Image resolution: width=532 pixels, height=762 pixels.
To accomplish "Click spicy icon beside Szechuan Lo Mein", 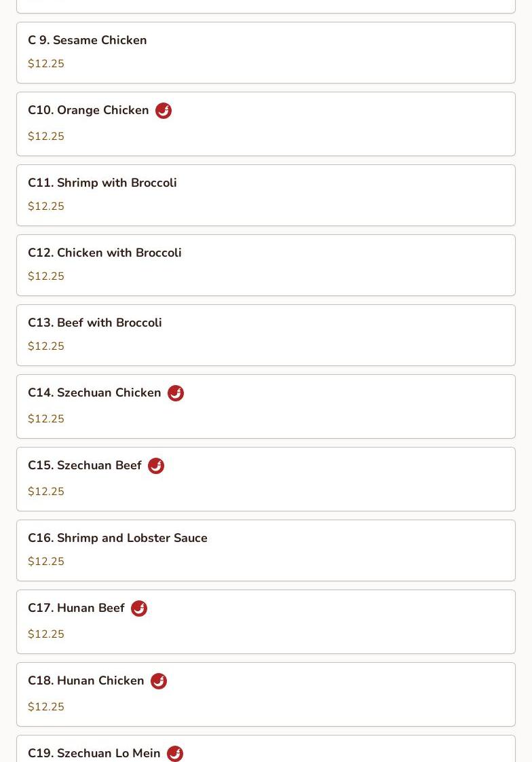I will (175, 753).
